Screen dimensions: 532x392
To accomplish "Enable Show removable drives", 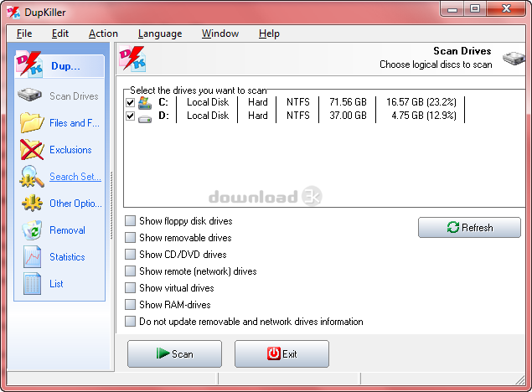I will pos(130,237).
